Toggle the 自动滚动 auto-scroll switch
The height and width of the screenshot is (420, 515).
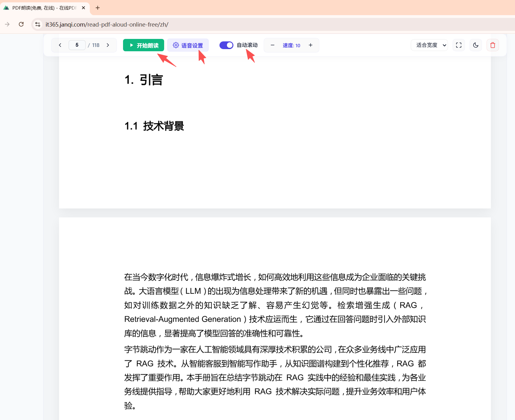[x=226, y=45]
